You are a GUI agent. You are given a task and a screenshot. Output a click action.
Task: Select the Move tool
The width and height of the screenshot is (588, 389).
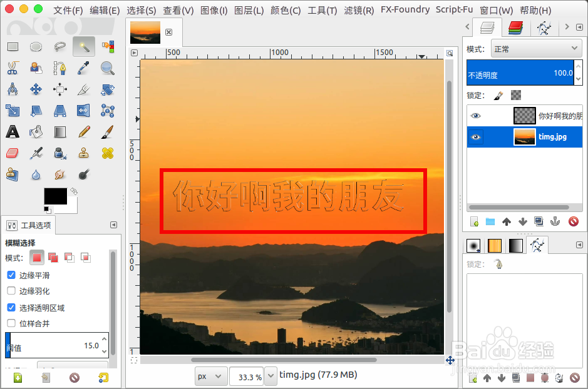36,89
